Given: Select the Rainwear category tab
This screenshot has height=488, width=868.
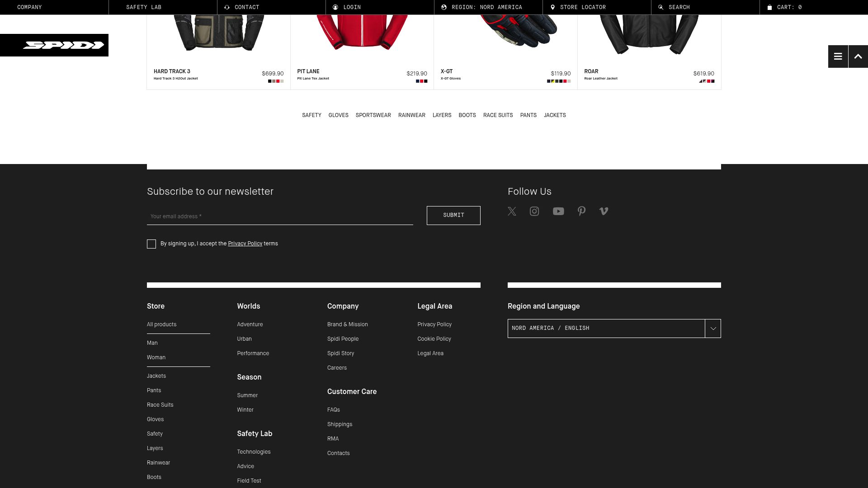Looking at the screenshot, I should pyautogui.click(x=411, y=115).
